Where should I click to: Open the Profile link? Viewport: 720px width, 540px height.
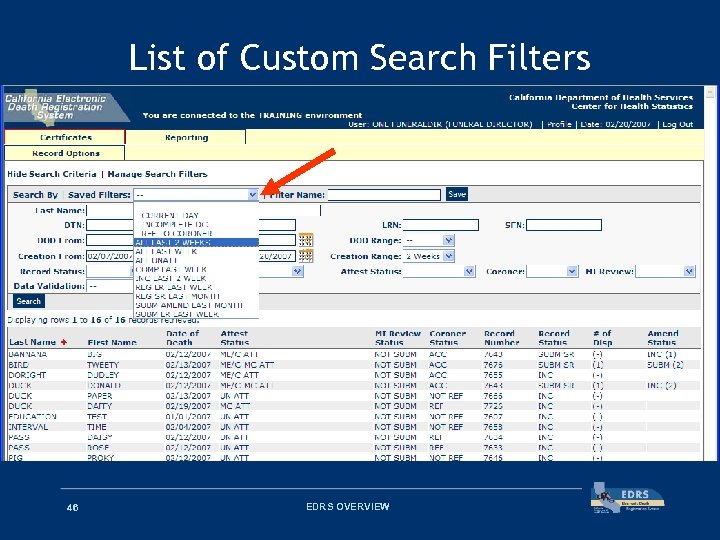(559, 124)
